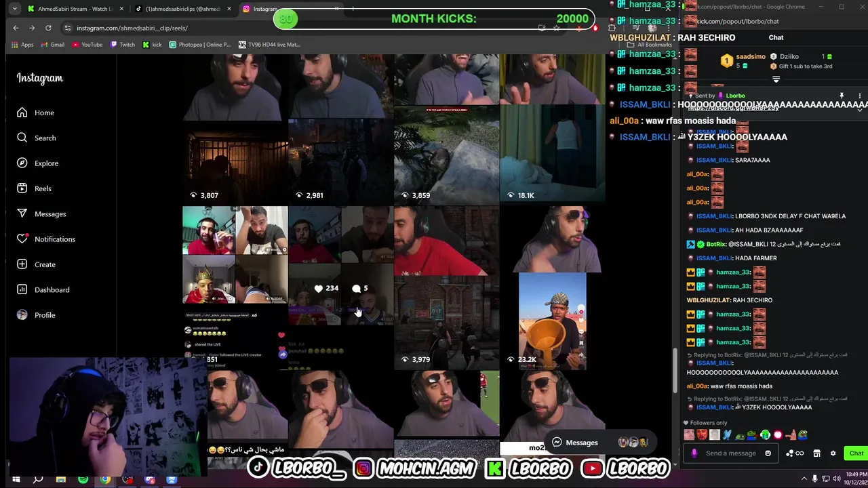Click the green Chat send button
This screenshot has width=868, height=488.
(856, 453)
